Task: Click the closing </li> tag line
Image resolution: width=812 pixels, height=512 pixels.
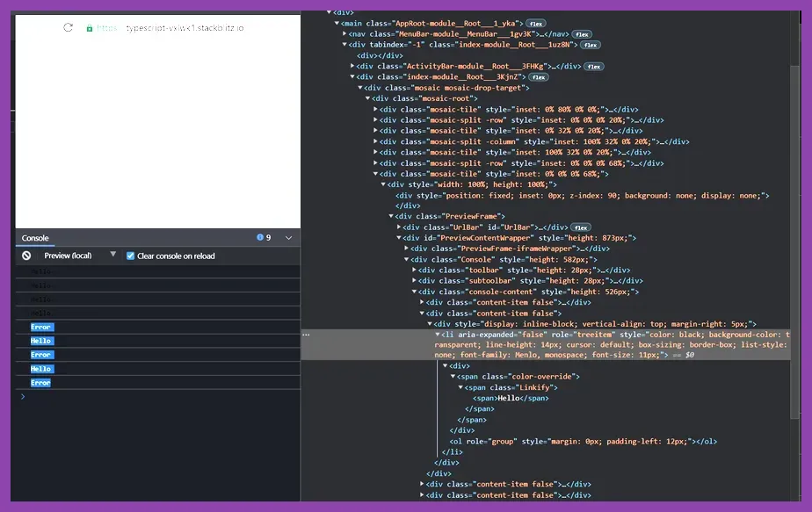Action: click(452, 452)
